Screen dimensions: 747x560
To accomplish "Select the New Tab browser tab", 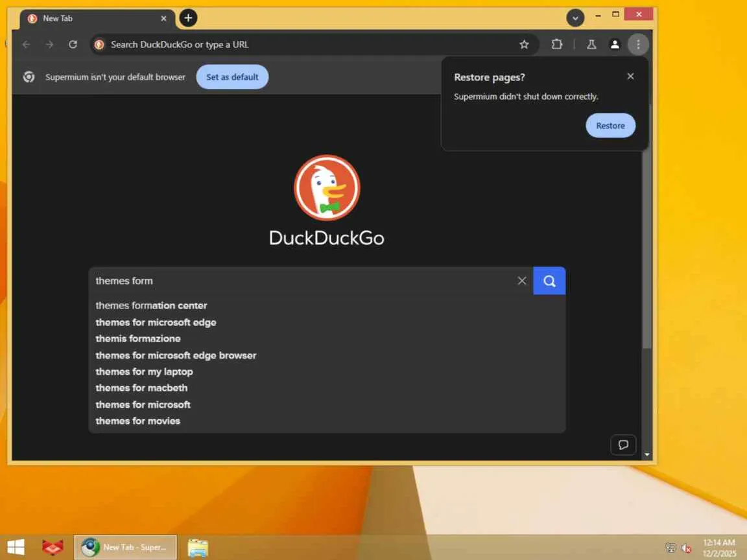I will coord(97,19).
